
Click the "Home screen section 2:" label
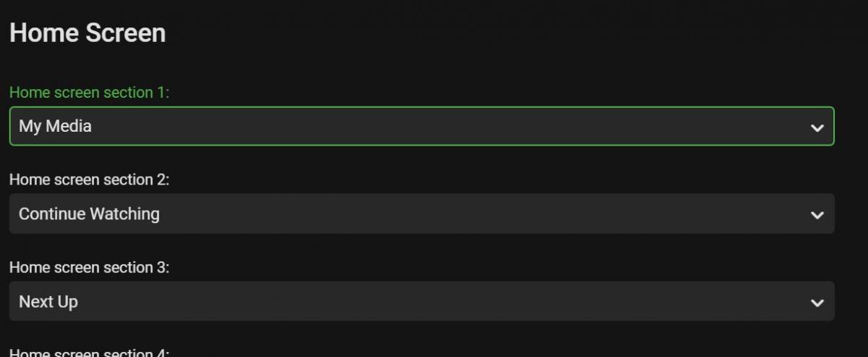(x=89, y=180)
